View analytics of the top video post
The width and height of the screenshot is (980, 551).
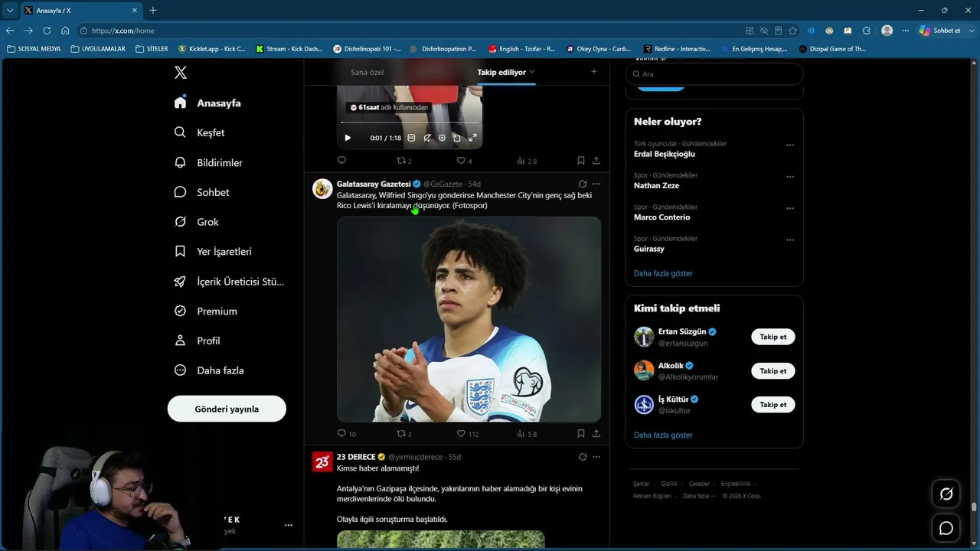527,161
